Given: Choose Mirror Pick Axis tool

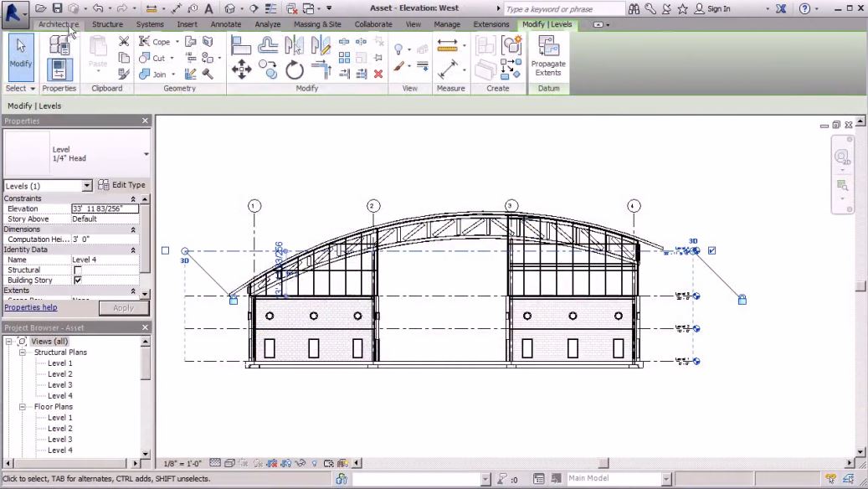Looking at the screenshot, I should click(294, 45).
